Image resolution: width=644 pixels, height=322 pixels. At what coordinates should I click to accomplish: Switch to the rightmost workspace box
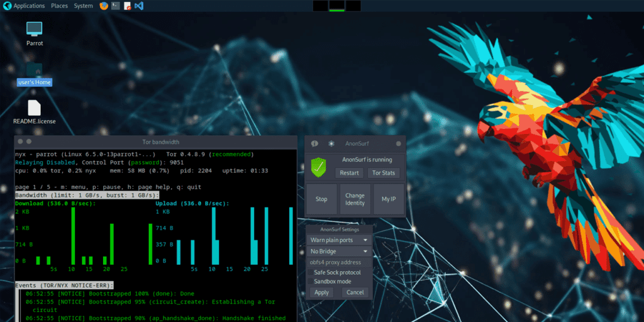(x=353, y=6)
